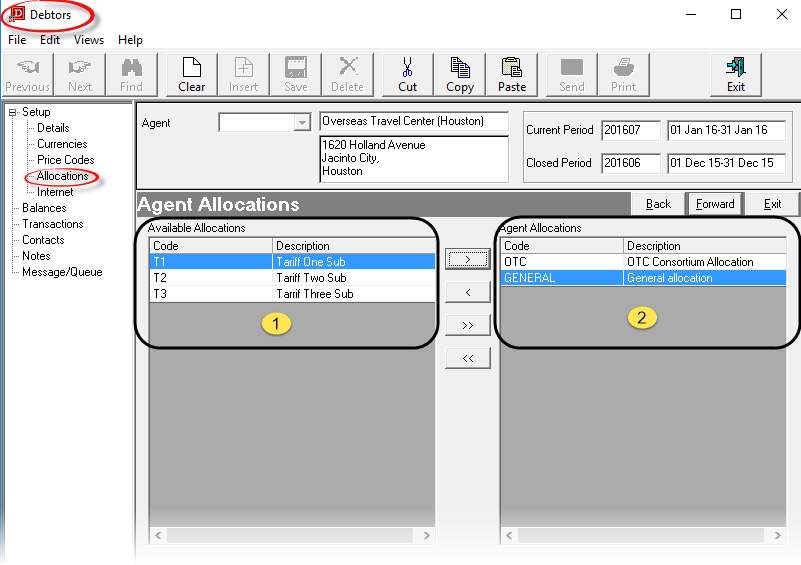This screenshot has width=801, height=565.
Task: Click Available Allocations Description column header
Action: 354,246
